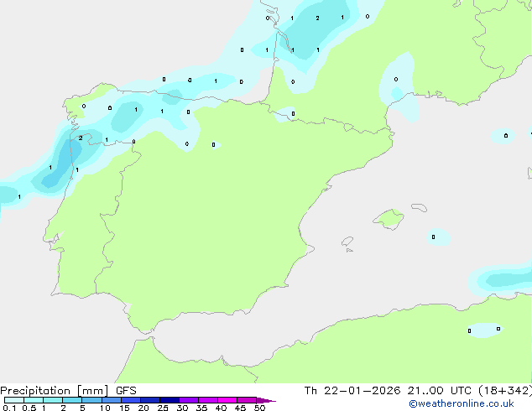The image size is (532, 411).
Task: Select legend swatch between 5 and 10
Action: point(91,400)
